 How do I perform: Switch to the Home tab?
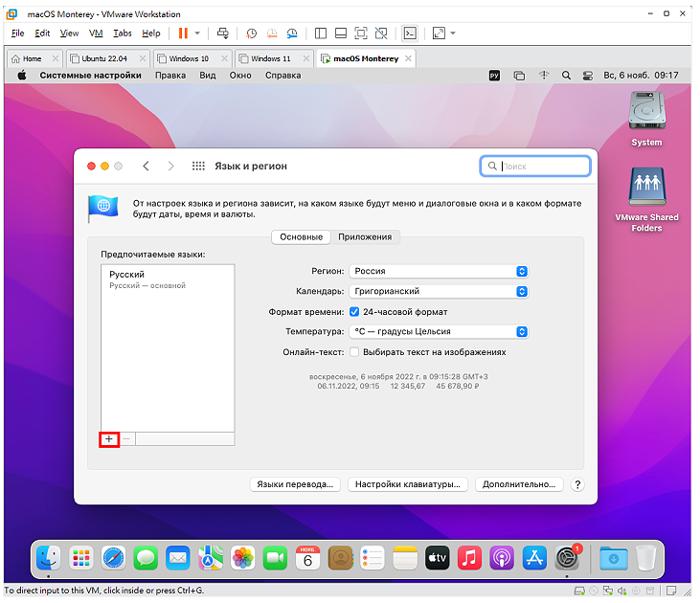pyautogui.click(x=33, y=58)
